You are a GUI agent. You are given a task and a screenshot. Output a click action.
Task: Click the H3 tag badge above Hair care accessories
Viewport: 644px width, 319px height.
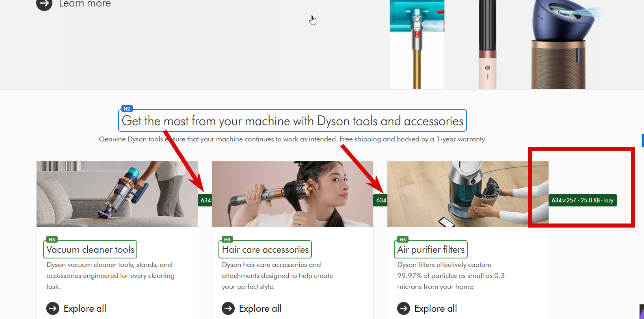pos(227,239)
